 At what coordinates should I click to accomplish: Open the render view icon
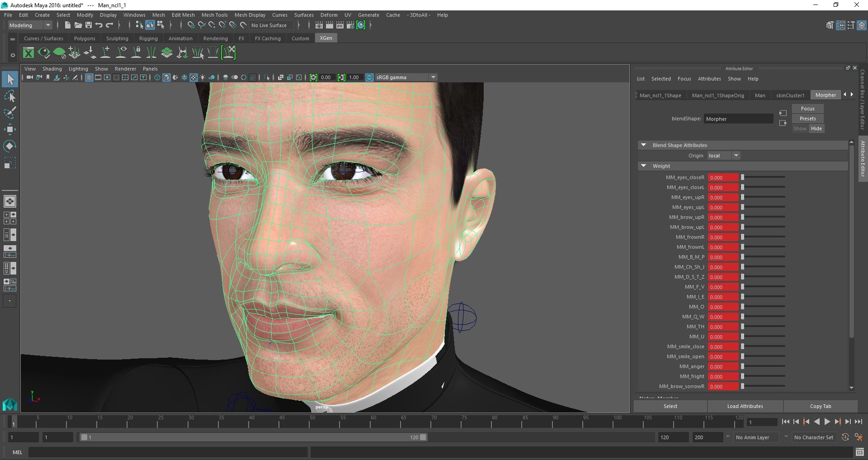(x=319, y=25)
